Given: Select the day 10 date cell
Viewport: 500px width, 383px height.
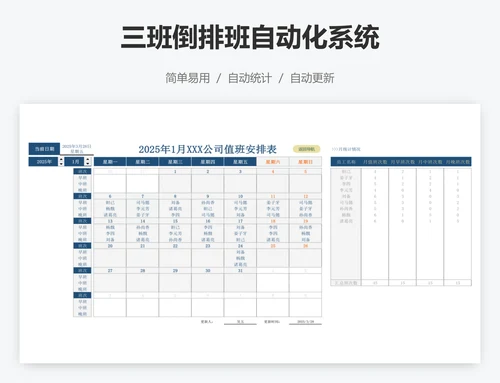Looking at the screenshot, I should click(240, 196).
